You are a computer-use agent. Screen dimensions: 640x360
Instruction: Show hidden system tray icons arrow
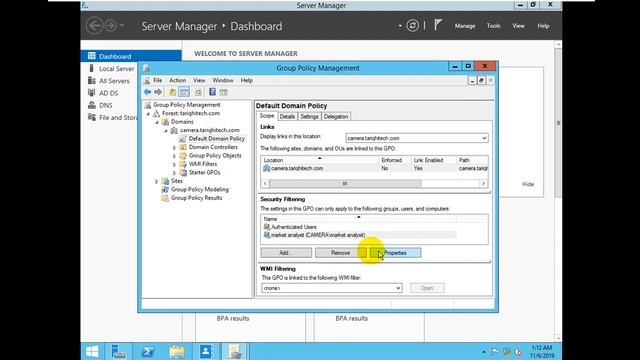pos(484,351)
